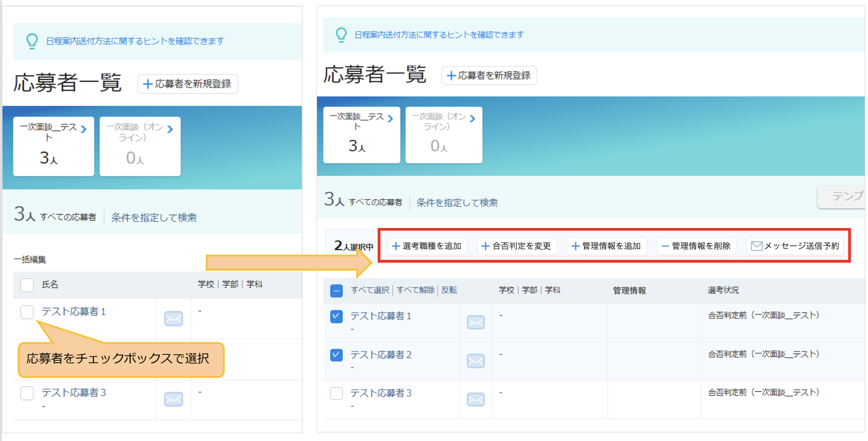Select the 一次面談_テスト 3人 card in left panel
This screenshot has width=868, height=441.
click(54, 146)
